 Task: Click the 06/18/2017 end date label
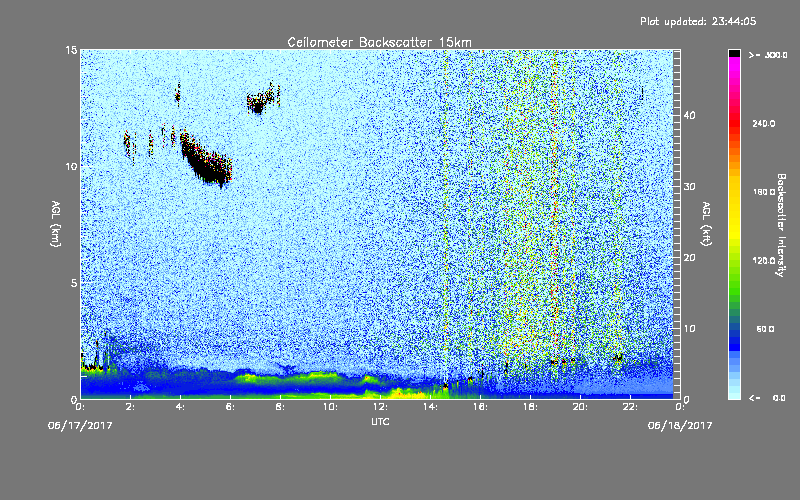click(680, 426)
